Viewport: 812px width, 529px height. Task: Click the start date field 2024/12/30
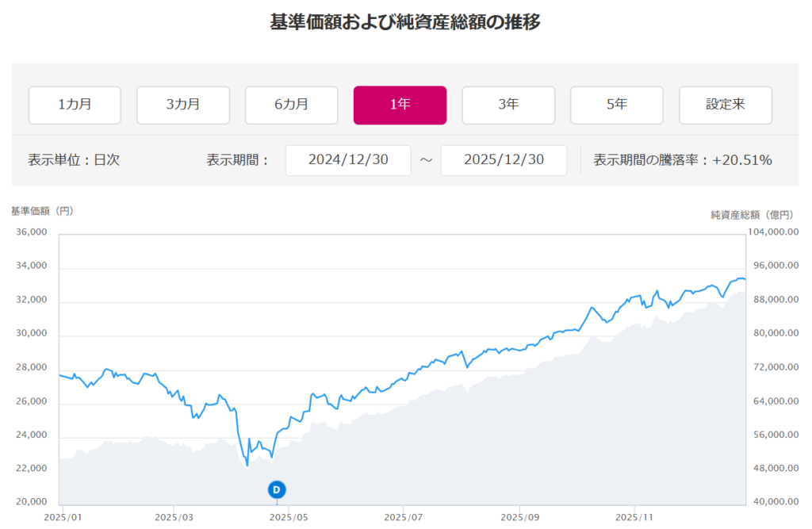click(x=348, y=160)
